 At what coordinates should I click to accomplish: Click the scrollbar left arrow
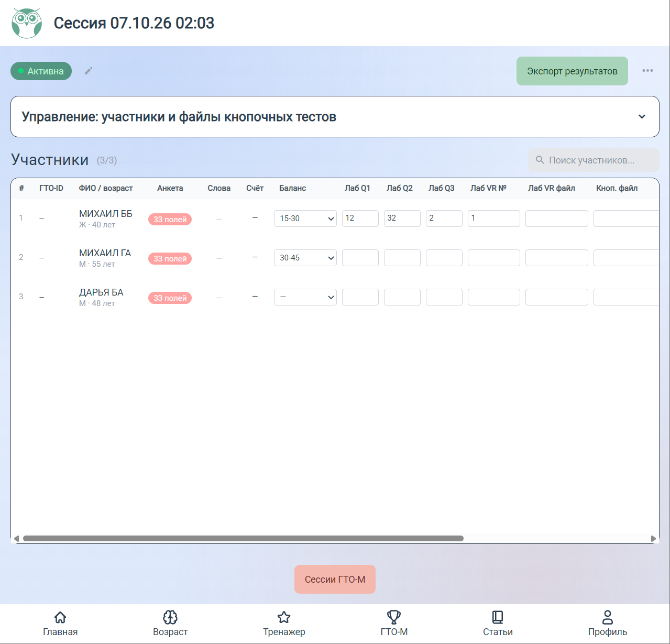point(16,539)
